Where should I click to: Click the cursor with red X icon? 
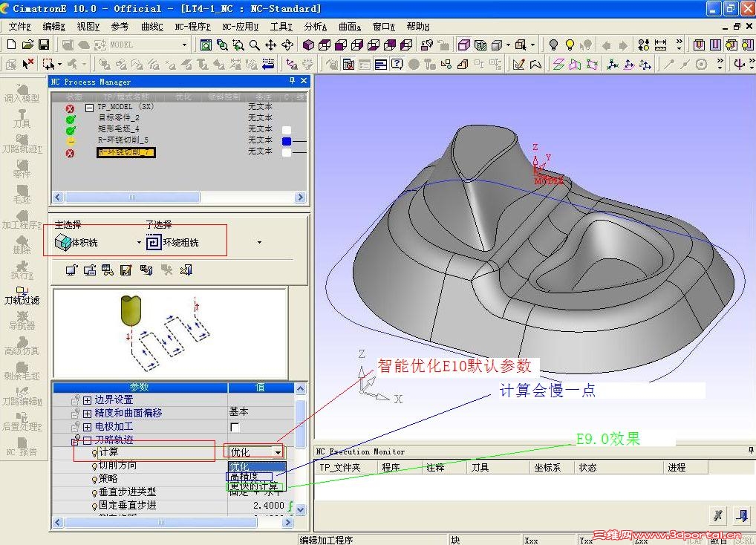27,64
